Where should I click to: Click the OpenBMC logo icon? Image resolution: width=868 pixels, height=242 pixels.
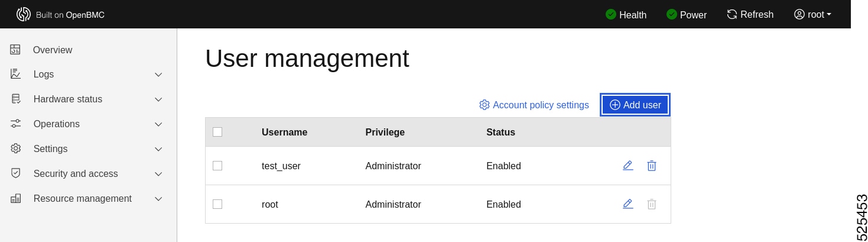coord(24,14)
